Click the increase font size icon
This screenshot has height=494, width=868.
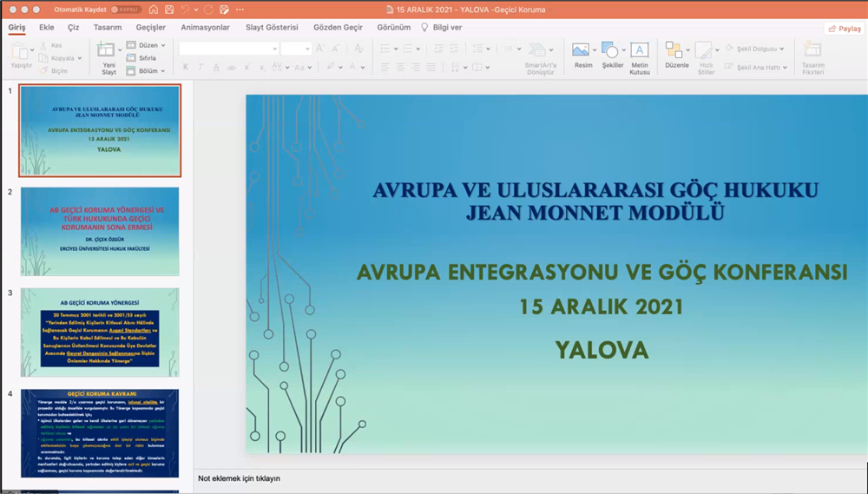319,49
